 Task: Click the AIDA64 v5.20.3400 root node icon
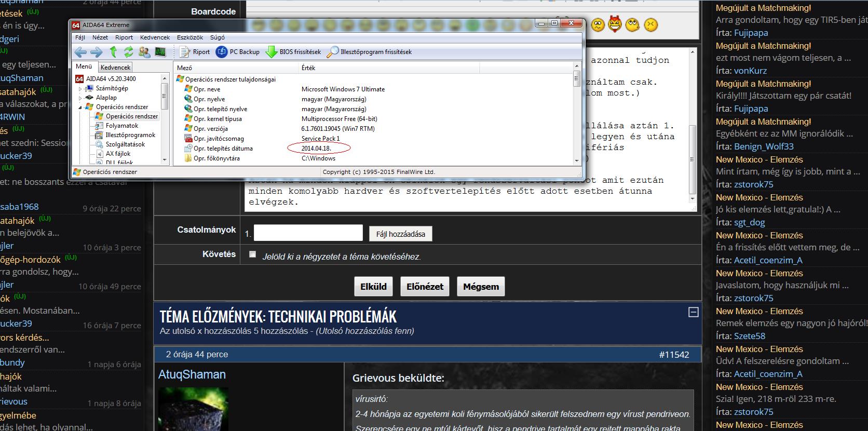(x=79, y=79)
